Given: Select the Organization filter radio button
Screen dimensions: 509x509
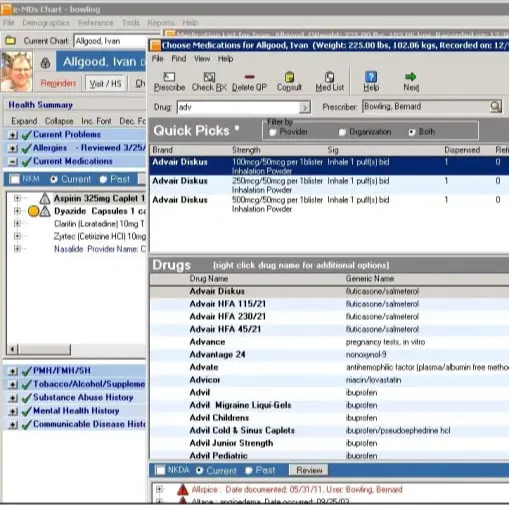Looking at the screenshot, I should coord(342,132).
